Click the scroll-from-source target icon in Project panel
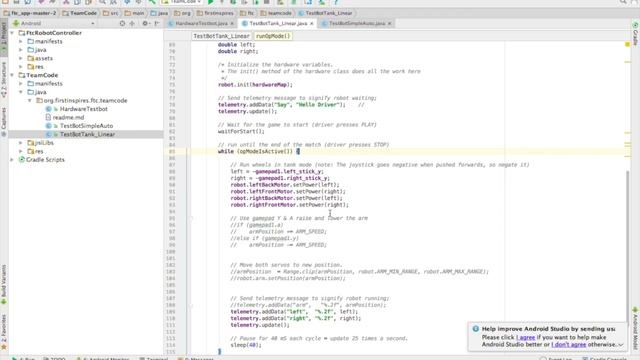The height and width of the screenshot is (360, 640). point(122,24)
